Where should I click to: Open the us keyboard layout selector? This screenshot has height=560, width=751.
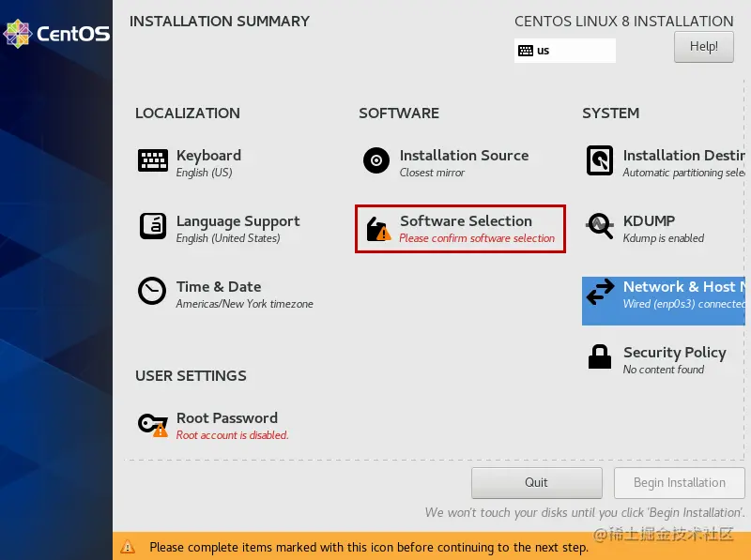tap(563, 51)
